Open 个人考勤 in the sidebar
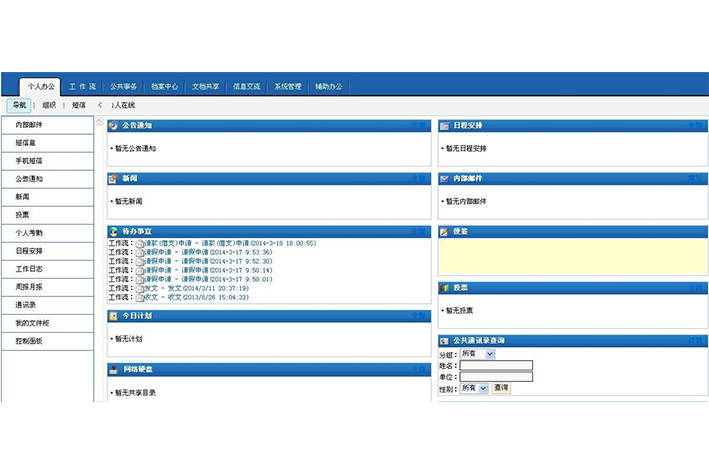 [47, 233]
